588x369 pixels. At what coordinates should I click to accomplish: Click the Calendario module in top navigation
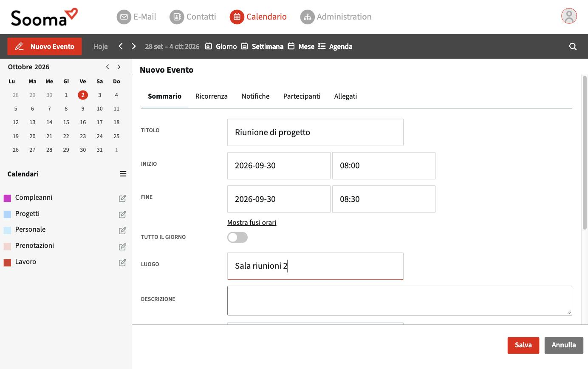[x=258, y=17]
